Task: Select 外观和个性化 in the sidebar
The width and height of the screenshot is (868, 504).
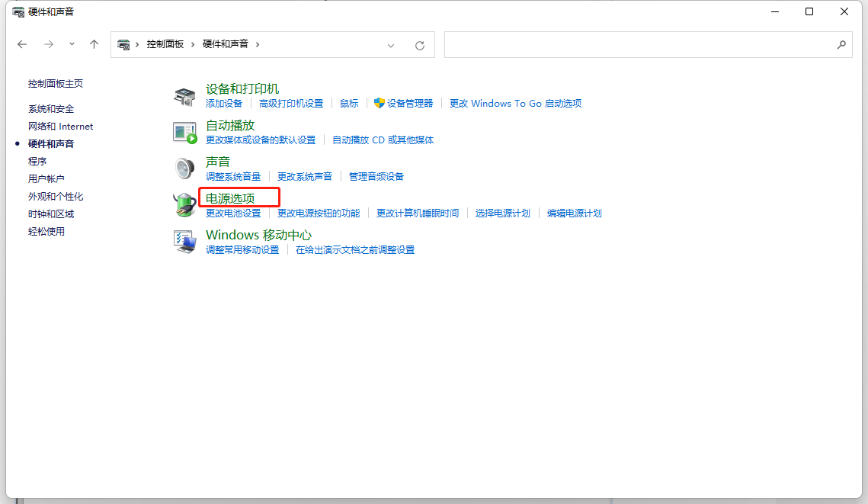Action: click(x=56, y=196)
